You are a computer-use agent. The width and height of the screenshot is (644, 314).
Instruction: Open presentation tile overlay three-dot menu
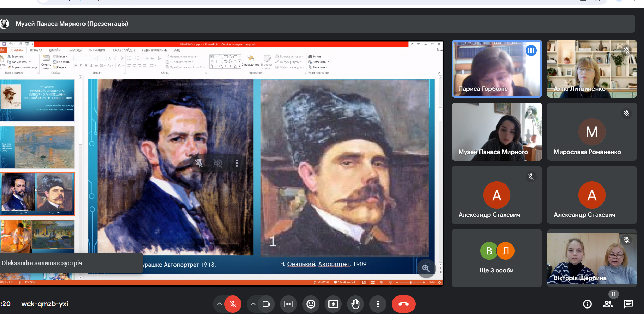237,163
